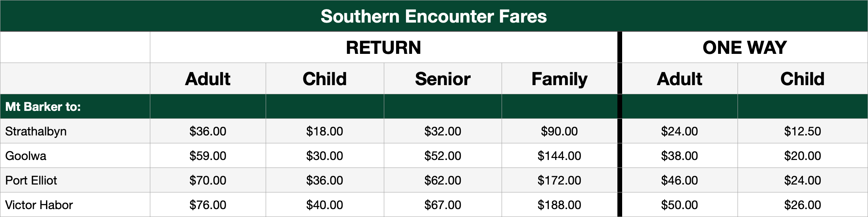Select the ONE WAY column group header
Screen dimensions: 868x217
point(744,48)
